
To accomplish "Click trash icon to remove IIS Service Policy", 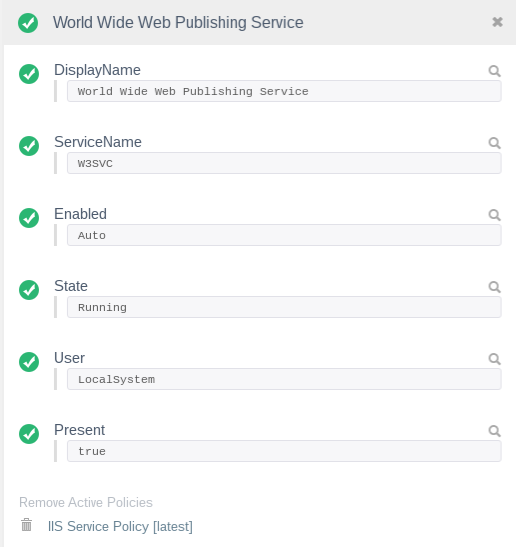I will (x=27, y=525).
